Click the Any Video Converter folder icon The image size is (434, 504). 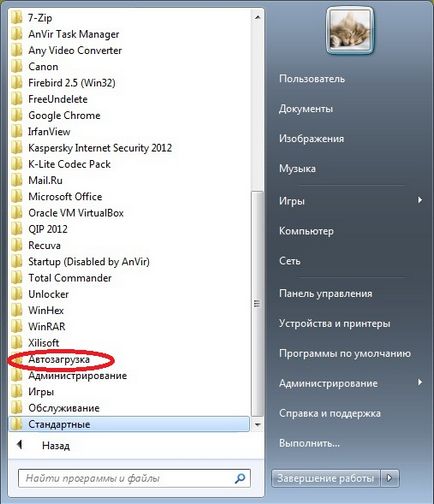point(16,50)
